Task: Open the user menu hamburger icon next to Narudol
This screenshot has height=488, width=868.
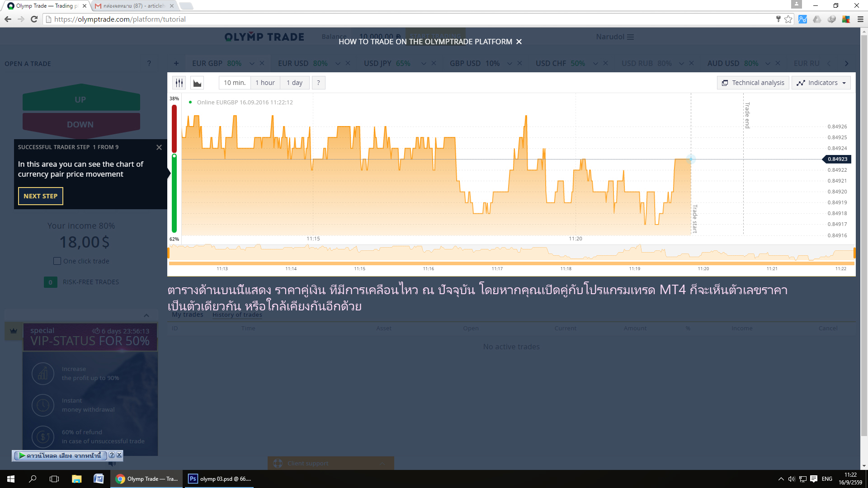Action: (x=630, y=37)
